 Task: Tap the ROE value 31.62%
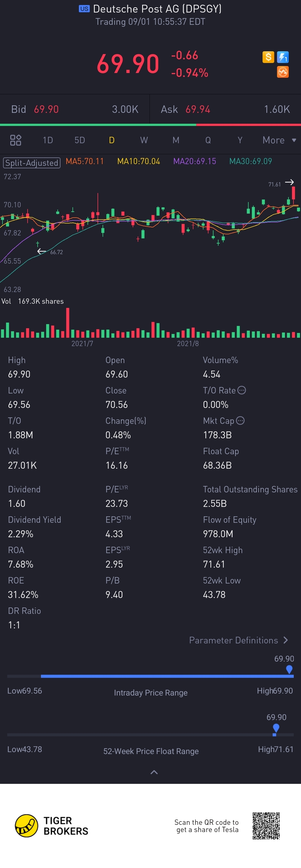point(23,594)
